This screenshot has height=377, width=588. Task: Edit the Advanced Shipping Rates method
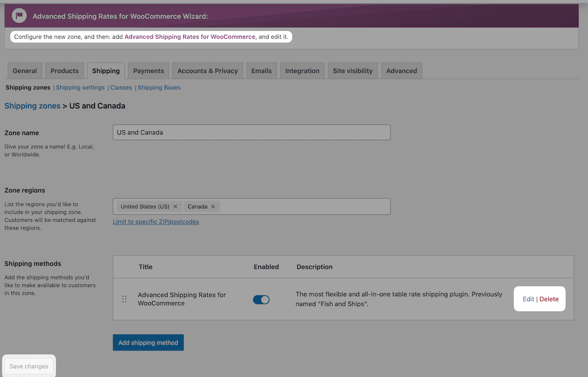(x=528, y=299)
